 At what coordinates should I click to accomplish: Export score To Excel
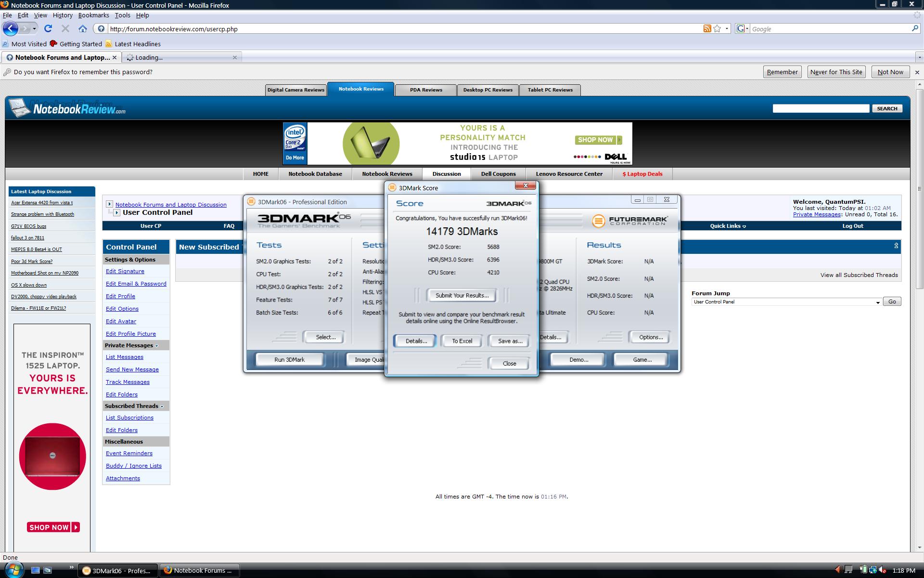pos(462,341)
